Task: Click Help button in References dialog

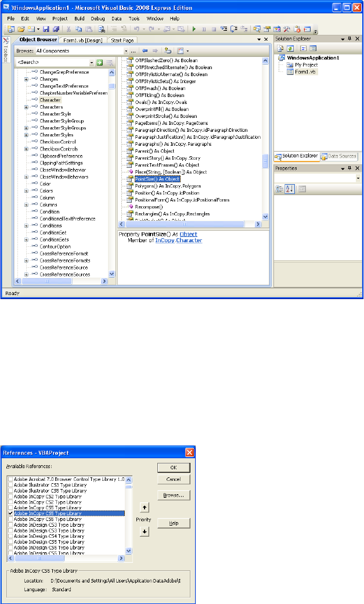Action: 174,523
